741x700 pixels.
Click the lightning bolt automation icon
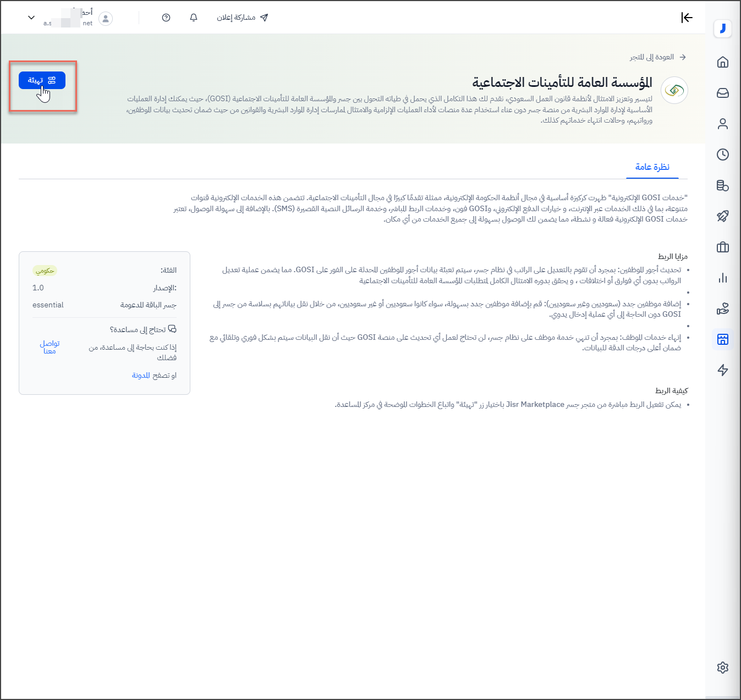pos(722,370)
